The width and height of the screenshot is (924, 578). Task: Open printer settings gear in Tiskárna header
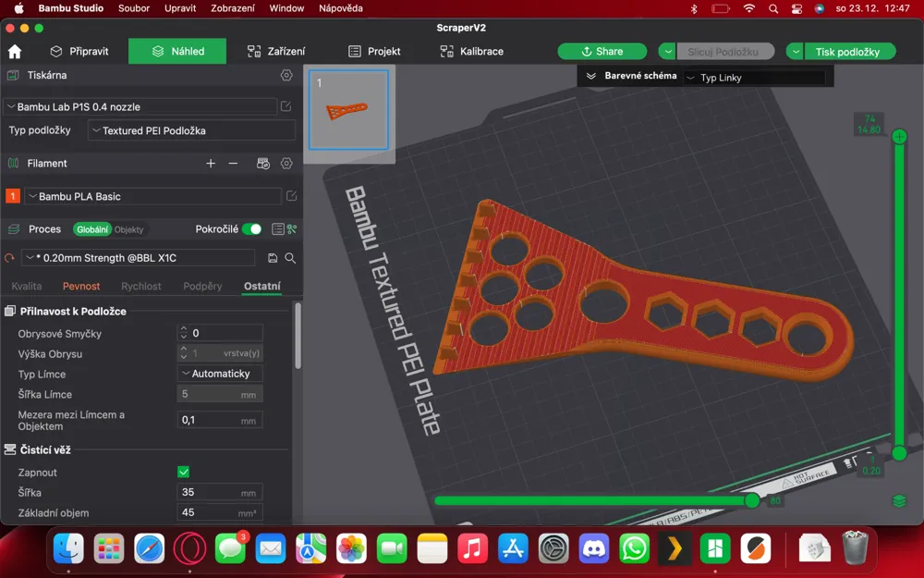pos(286,75)
